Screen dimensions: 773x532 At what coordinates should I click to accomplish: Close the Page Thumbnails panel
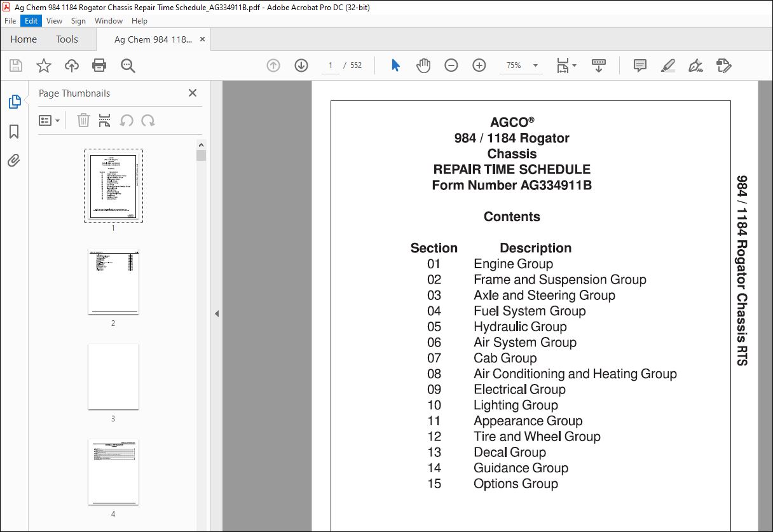[193, 93]
